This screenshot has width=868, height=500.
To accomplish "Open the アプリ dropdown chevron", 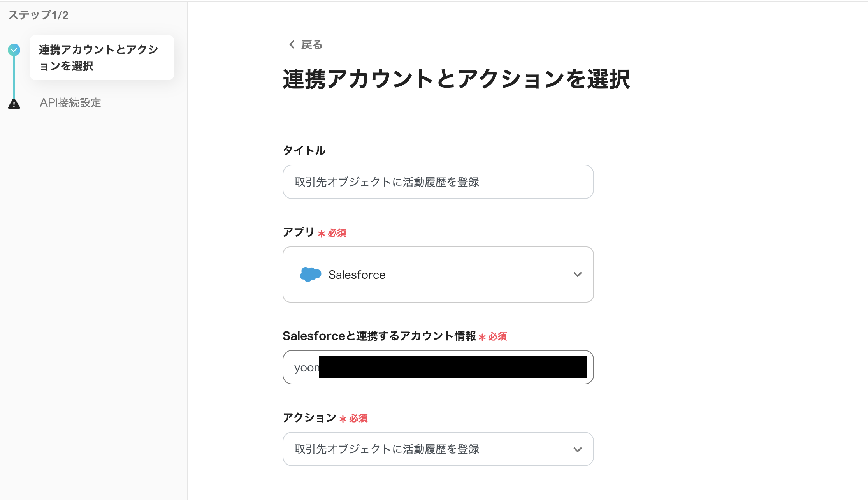I will [578, 275].
